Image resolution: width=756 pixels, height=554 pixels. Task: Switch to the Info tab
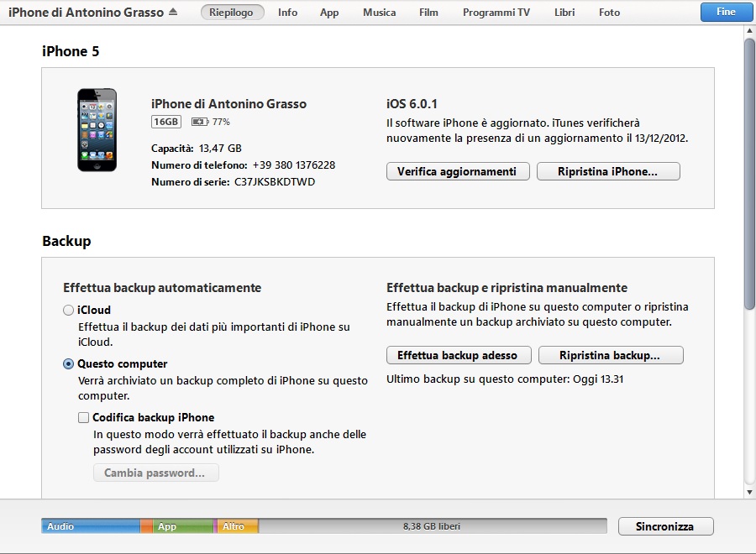tap(287, 12)
